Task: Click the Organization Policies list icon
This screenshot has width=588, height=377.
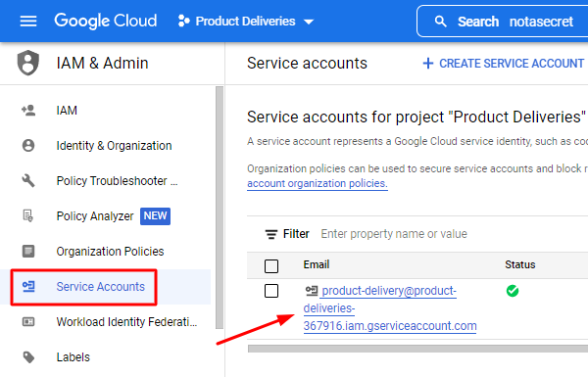Action: (x=28, y=251)
